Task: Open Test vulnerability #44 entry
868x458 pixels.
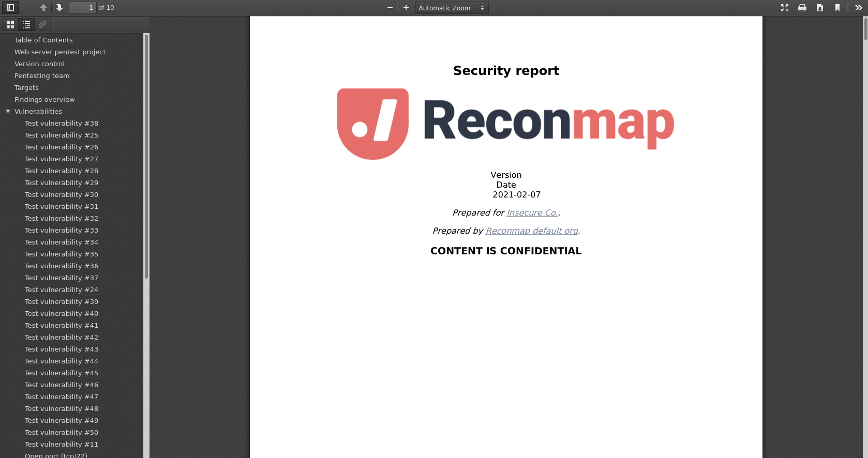Action: [62, 361]
